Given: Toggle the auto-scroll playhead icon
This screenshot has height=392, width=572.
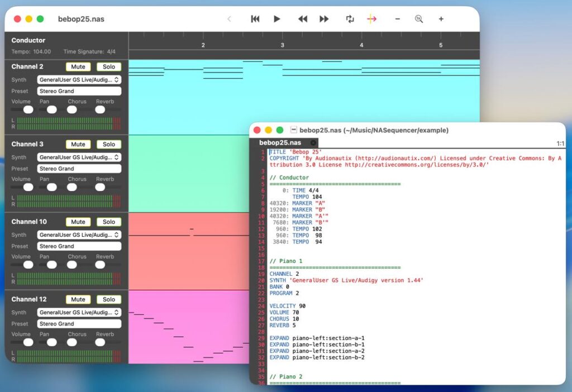Looking at the screenshot, I should (x=372, y=19).
